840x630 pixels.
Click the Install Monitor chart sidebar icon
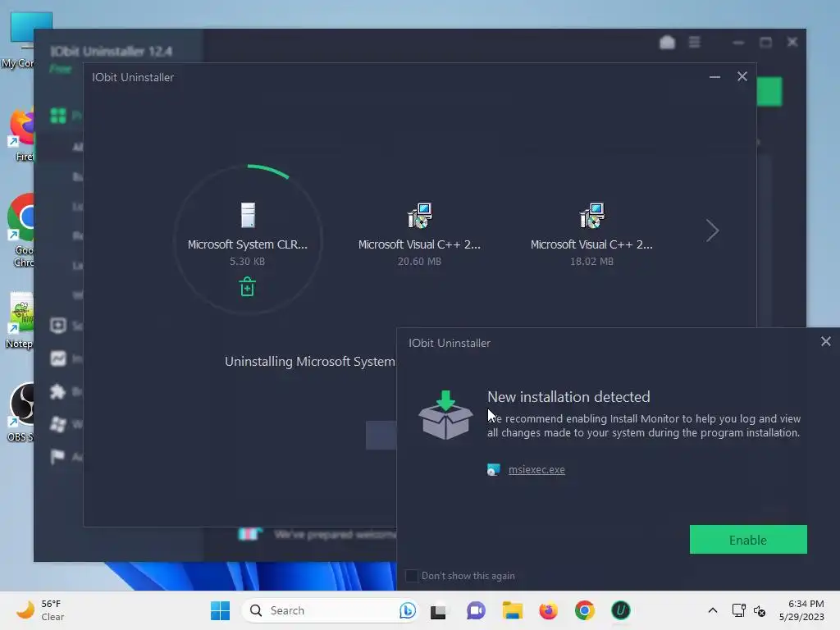coord(58,358)
